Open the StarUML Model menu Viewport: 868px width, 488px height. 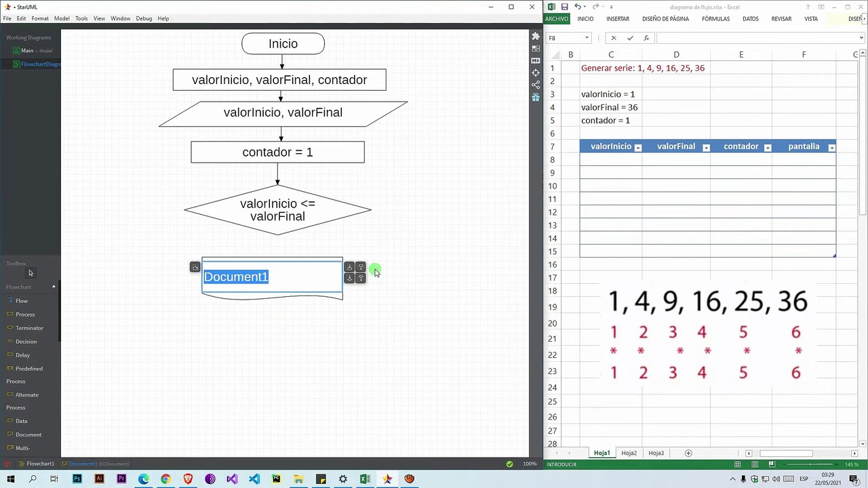coord(62,18)
